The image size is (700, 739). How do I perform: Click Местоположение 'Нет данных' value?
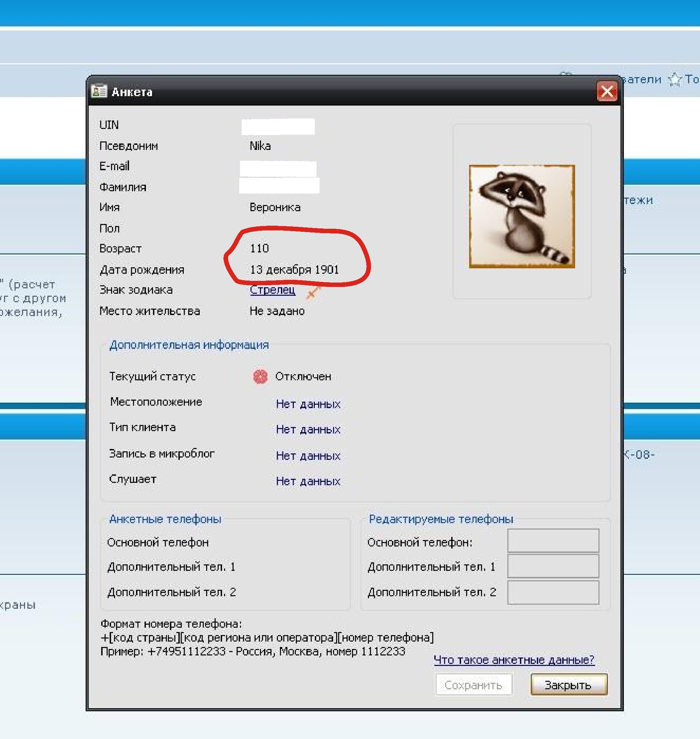tap(308, 404)
